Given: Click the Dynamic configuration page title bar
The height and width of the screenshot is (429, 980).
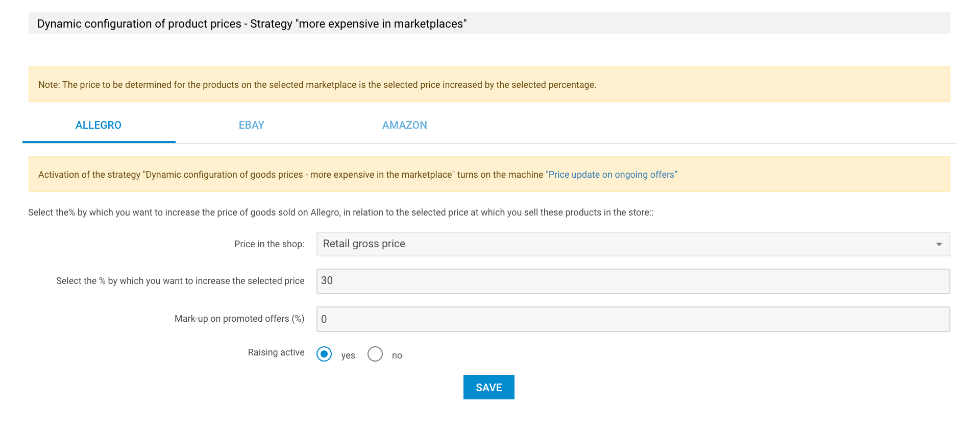Looking at the screenshot, I should tap(489, 23).
